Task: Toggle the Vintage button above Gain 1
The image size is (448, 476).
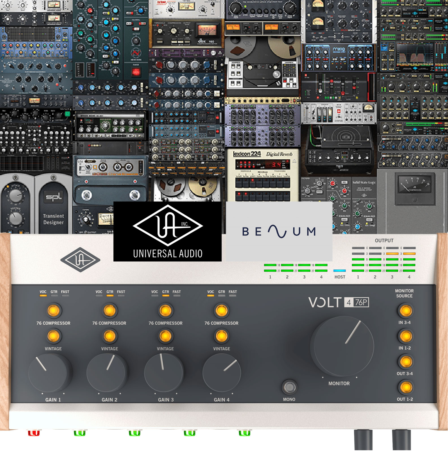Action: (53, 336)
